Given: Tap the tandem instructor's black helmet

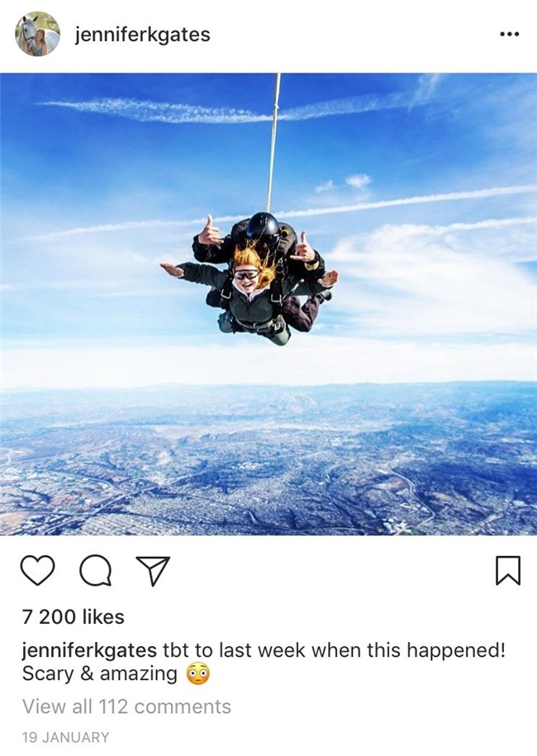Looking at the screenshot, I should pos(264,226).
